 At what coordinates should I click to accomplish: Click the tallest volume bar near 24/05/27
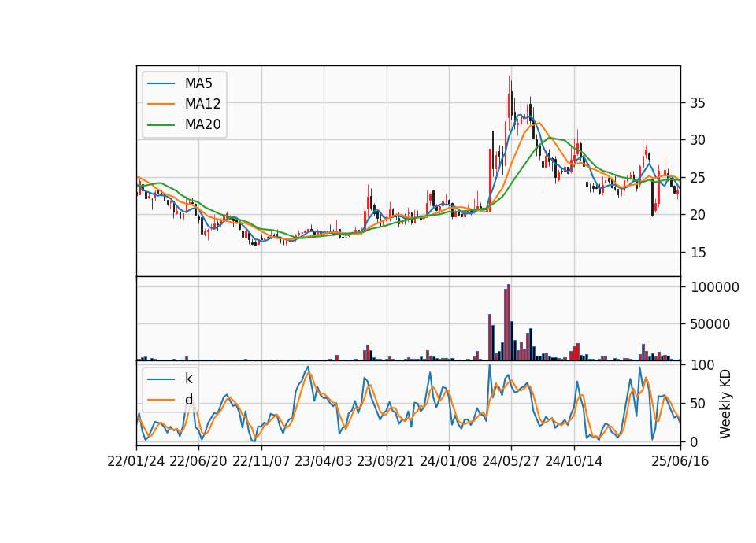(x=509, y=323)
